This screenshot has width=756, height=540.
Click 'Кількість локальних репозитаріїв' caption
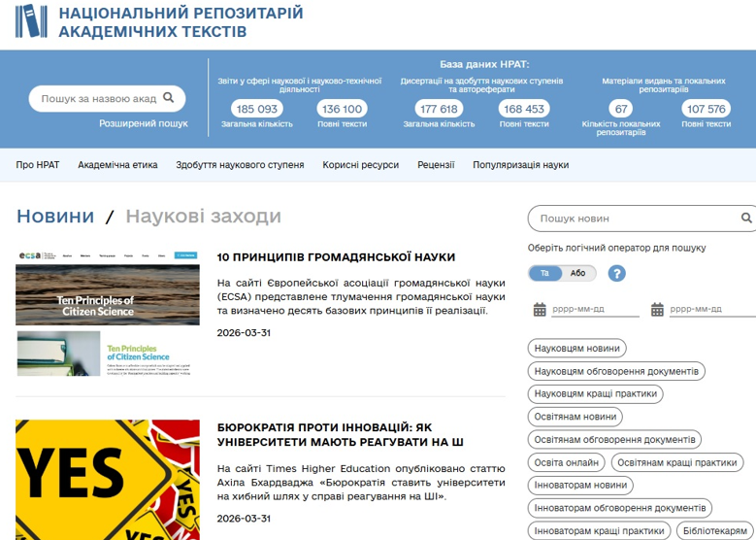click(621, 128)
